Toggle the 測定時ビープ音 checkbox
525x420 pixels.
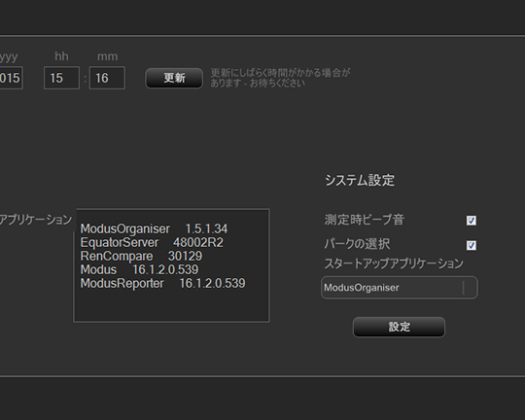click(x=472, y=221)
